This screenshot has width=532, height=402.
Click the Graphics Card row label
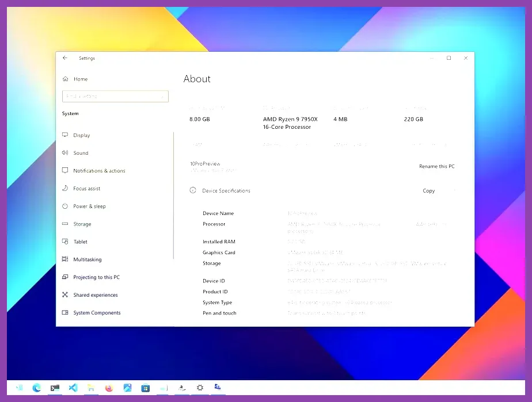coord(219,252)
